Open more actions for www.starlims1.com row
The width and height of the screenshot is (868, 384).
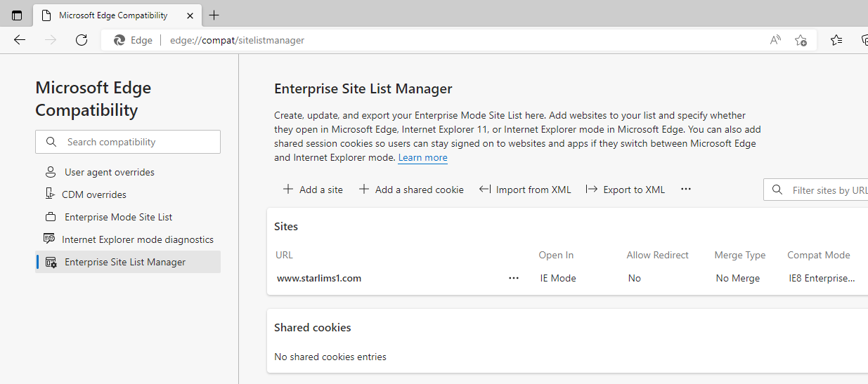click(x=514, y=278)
